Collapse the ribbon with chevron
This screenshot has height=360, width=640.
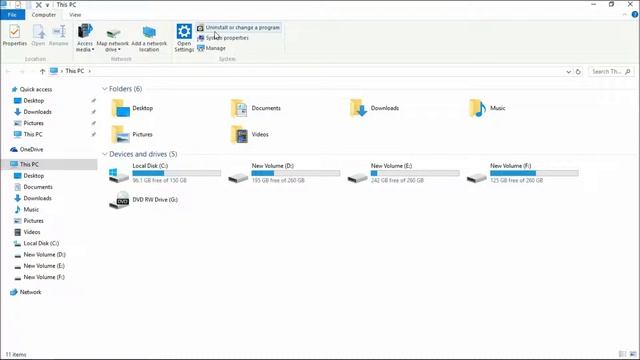(x=624, y=15)
